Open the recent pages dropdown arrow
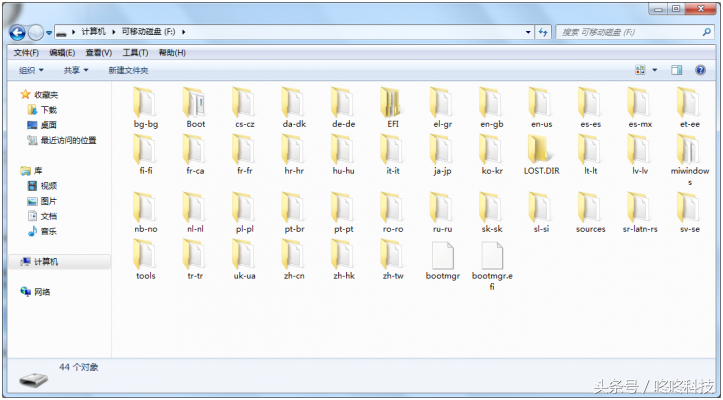 pyautogui.click(x=49, y=33)
